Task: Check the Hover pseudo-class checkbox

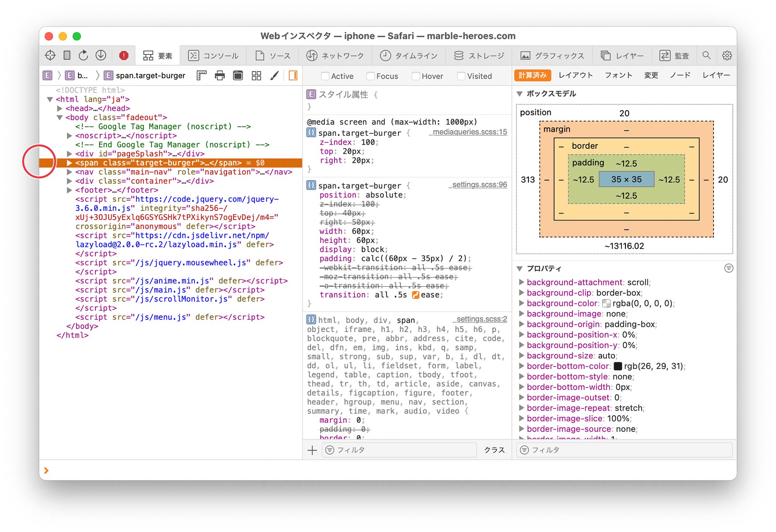Action: [416, 76]
